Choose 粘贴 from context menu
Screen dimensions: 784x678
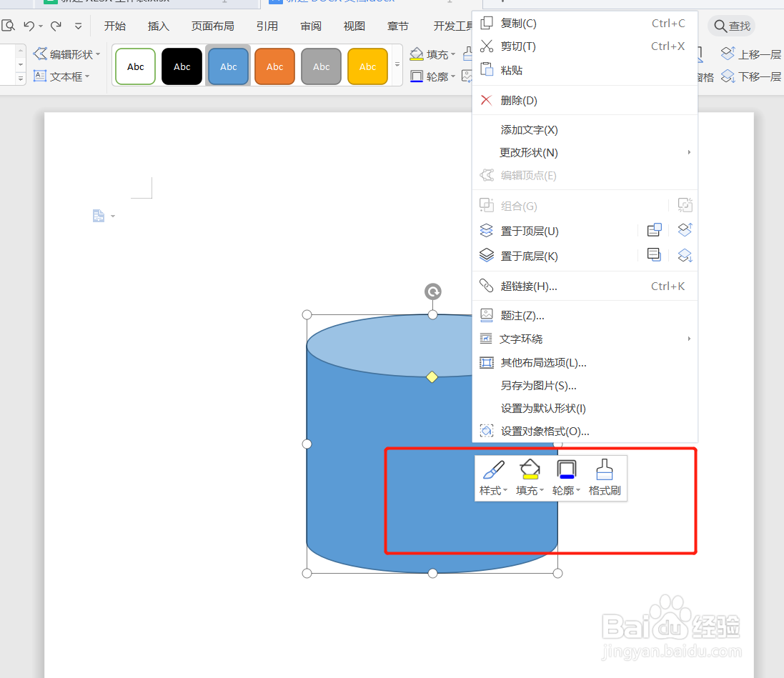[x=585, y=70]
